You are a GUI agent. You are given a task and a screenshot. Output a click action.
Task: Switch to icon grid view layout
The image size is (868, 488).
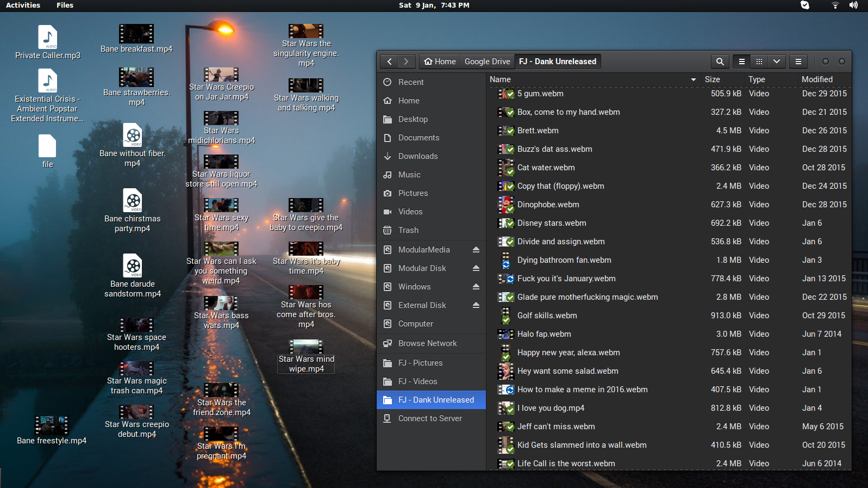click(x=759, y=61)
